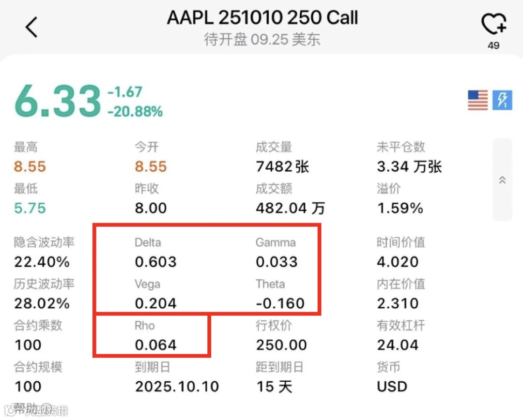
Task: Tap the 最低 value 5.75
Action: (30, 208)
